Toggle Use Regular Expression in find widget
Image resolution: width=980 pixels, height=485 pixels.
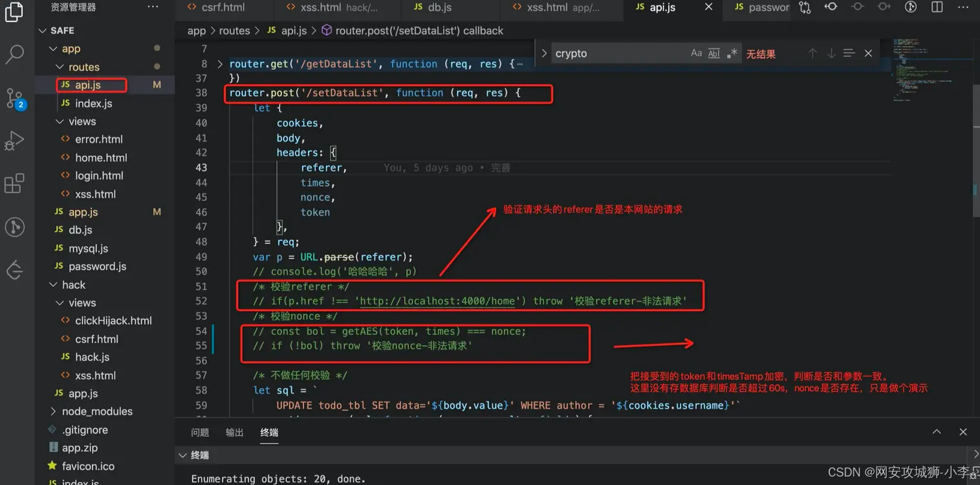[732, 53]
